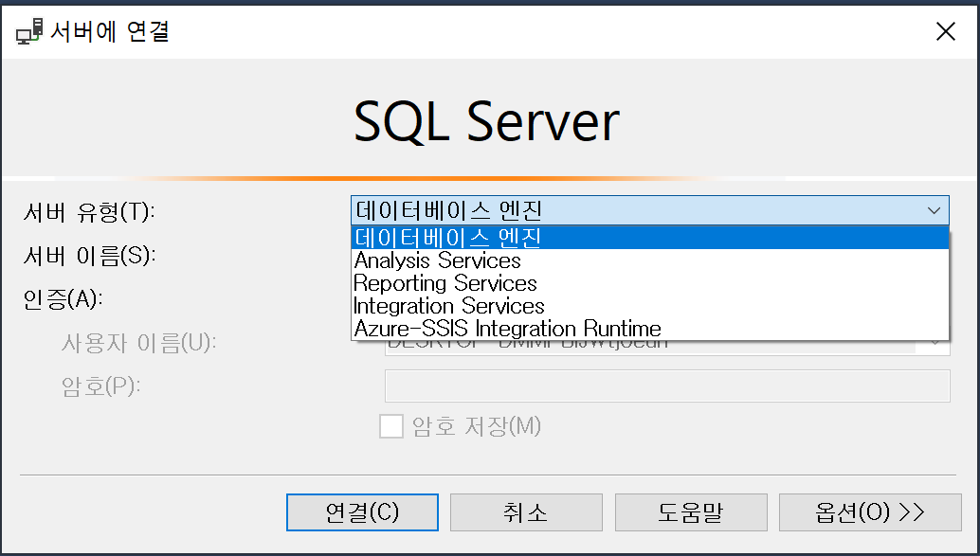Click the server connection icon in title bar
980x556 pixels.
pos(29,31)
